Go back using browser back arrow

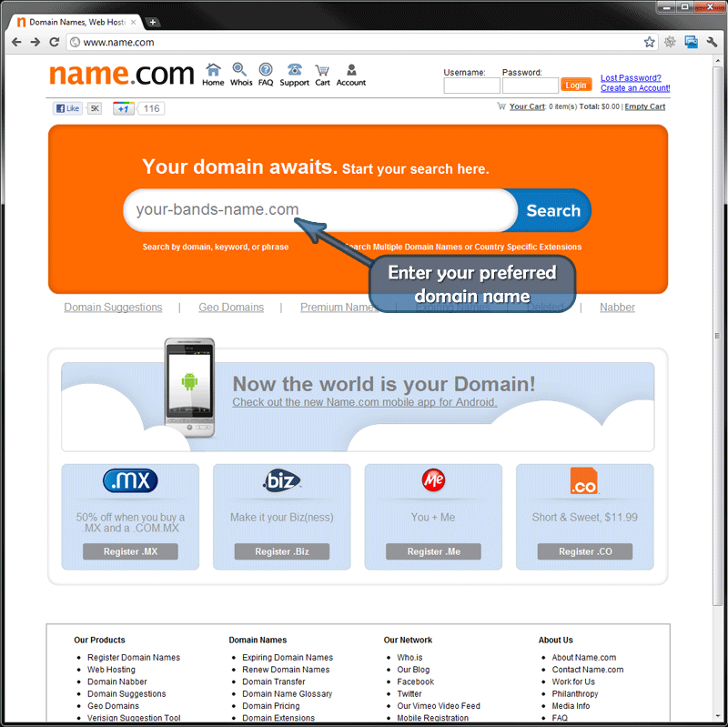pos(15,42)
